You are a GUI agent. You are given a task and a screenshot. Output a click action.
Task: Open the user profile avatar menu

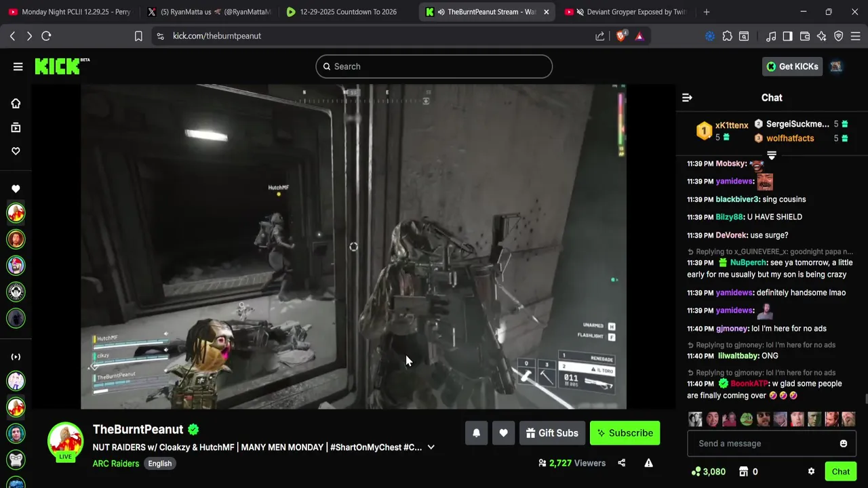(836, 66)
